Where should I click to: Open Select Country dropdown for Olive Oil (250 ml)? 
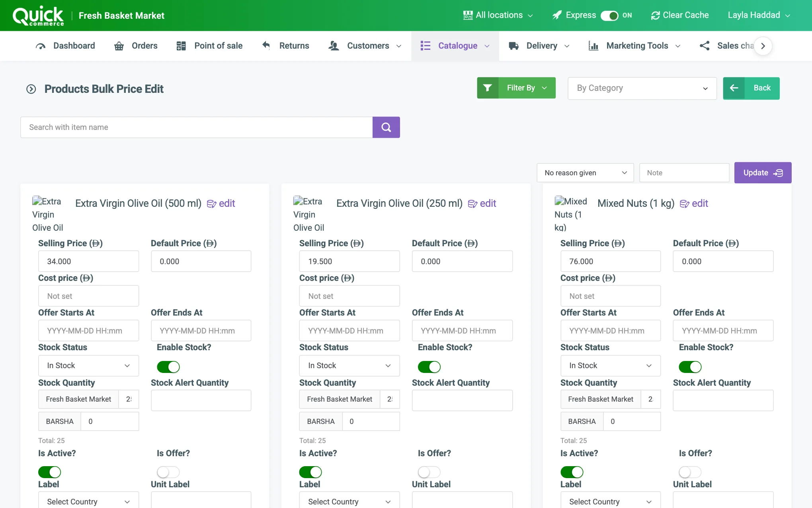[349, 500]
